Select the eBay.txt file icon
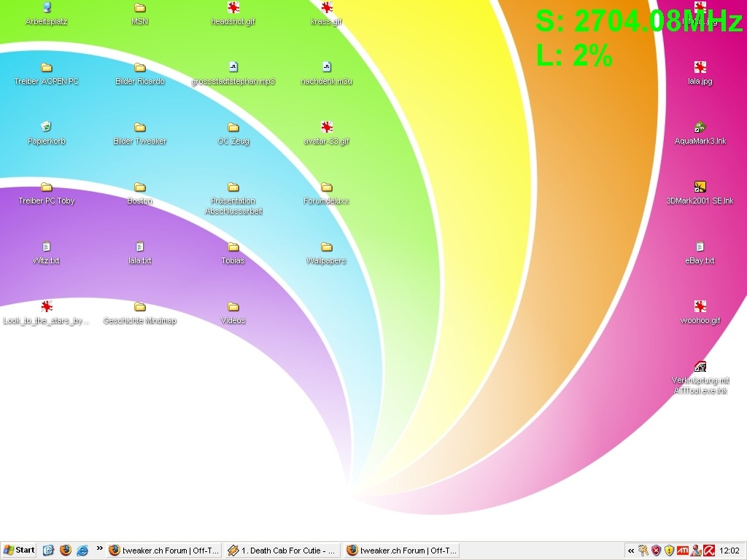Viewport: 747px width, 560px height. [x=700, y=247]
